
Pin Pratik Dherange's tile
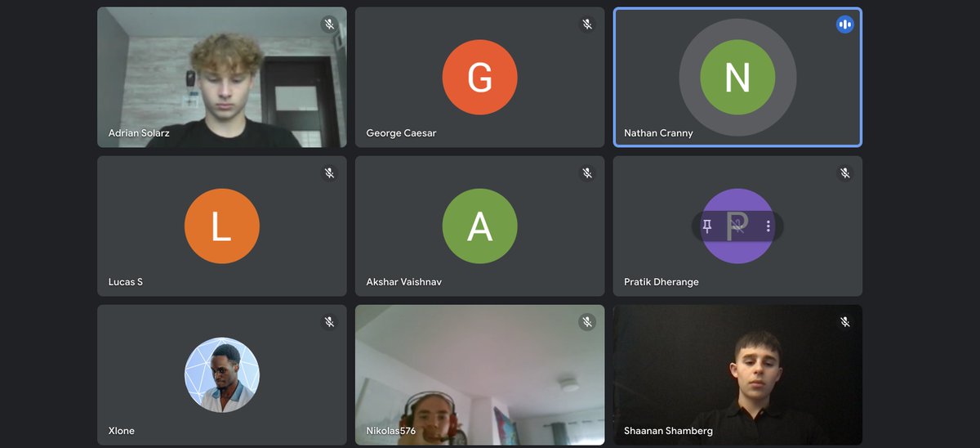tap(707, 226)
